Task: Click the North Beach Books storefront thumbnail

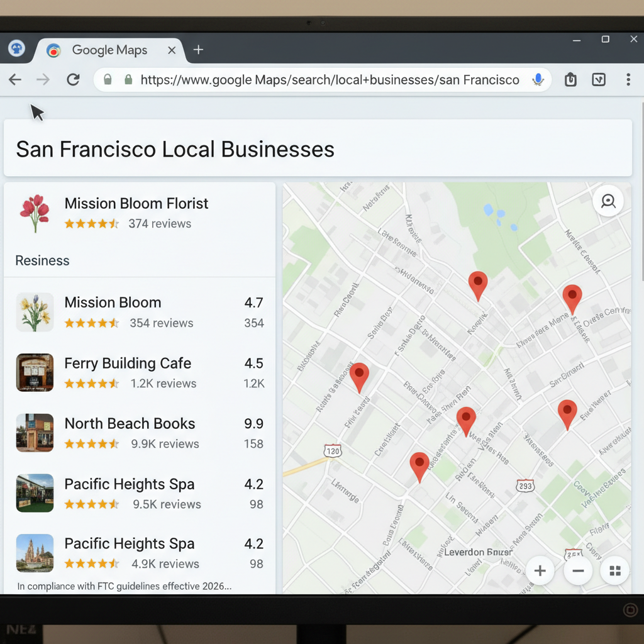Action: [35, 433]
